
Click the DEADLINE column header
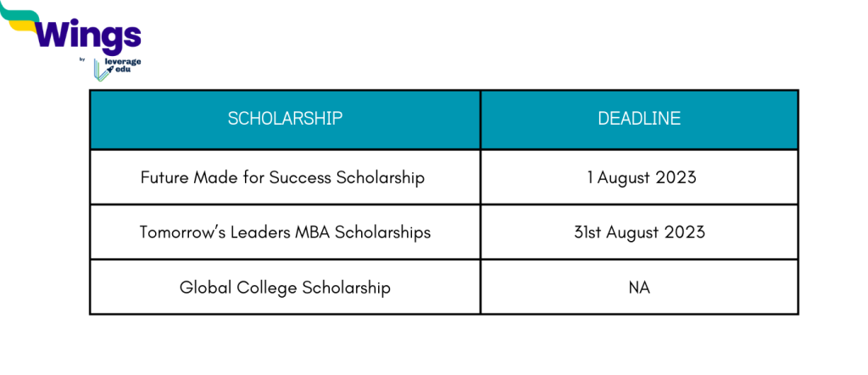639,119
